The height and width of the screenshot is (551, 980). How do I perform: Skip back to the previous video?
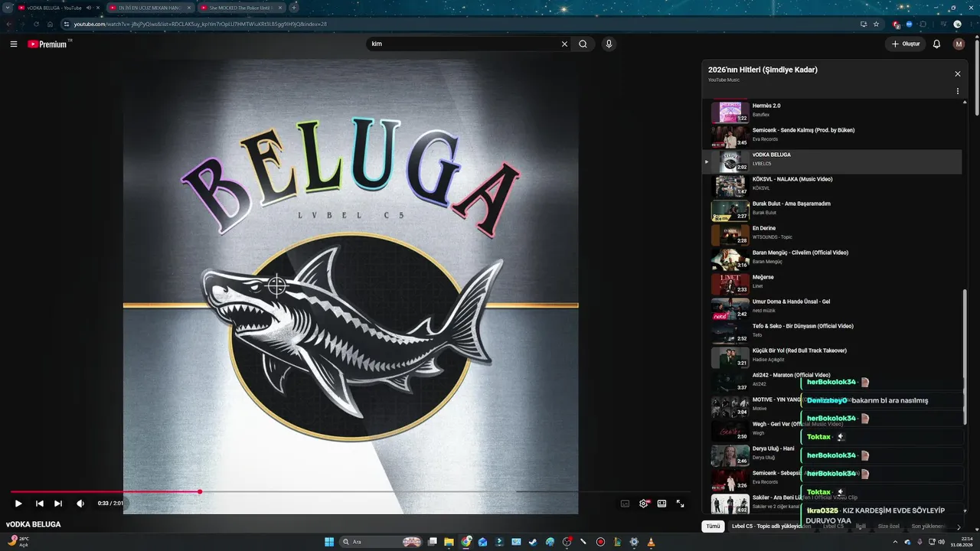pyautogui.click(x=39, y=504)
